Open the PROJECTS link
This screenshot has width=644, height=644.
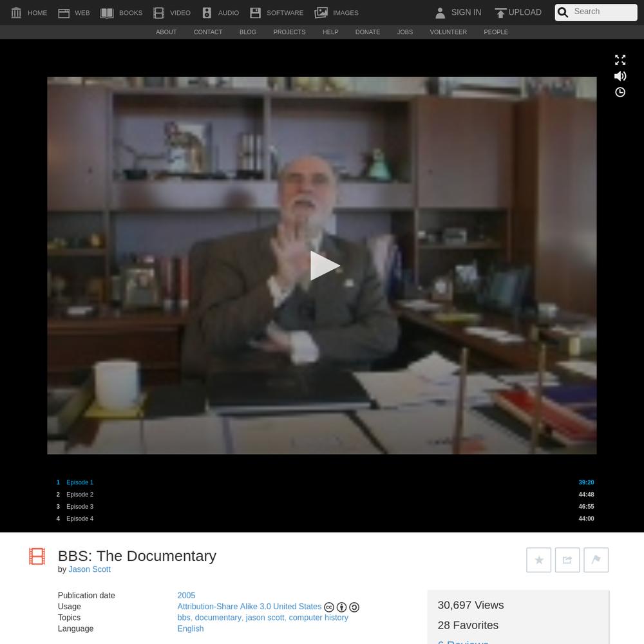coord(289,32)
